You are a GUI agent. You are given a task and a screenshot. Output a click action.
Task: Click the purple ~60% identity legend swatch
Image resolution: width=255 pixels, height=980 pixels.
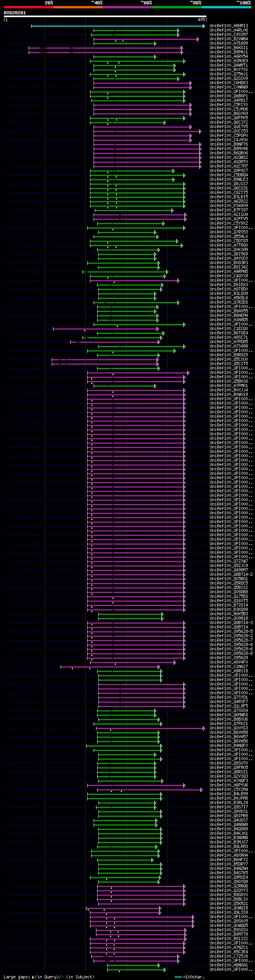coord(127,7)
